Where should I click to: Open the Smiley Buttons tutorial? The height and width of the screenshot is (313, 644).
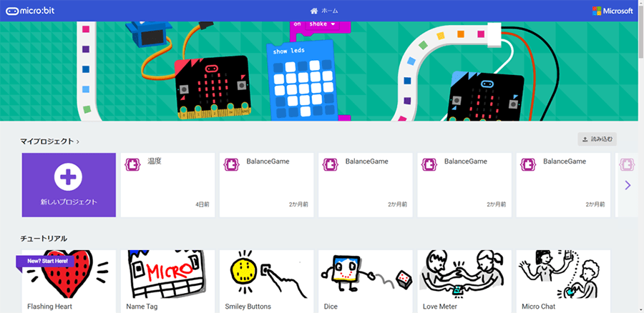[x=267, y=282]
